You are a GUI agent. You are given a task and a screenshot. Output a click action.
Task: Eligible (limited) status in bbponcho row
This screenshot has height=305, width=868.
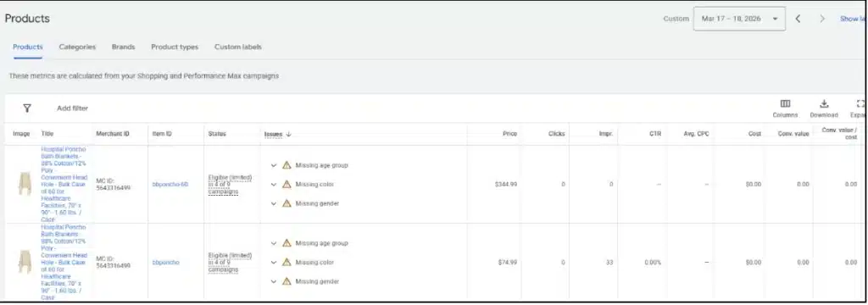[230, 263]
